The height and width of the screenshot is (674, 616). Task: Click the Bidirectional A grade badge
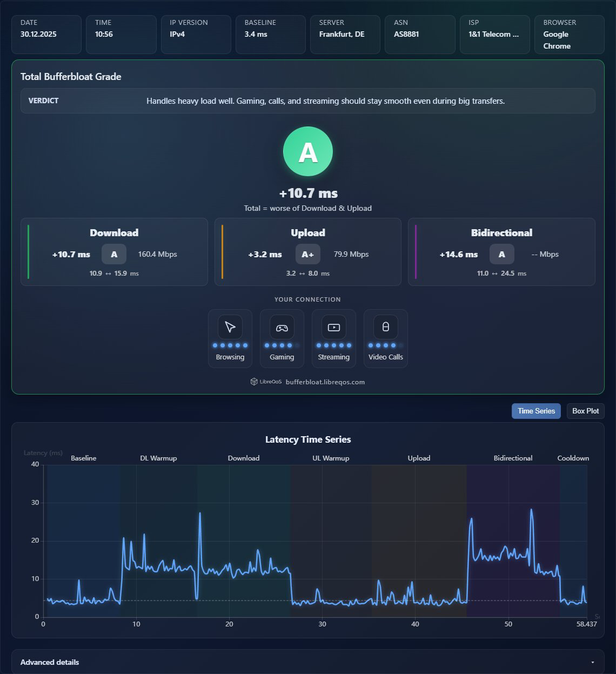pos(502,254)
